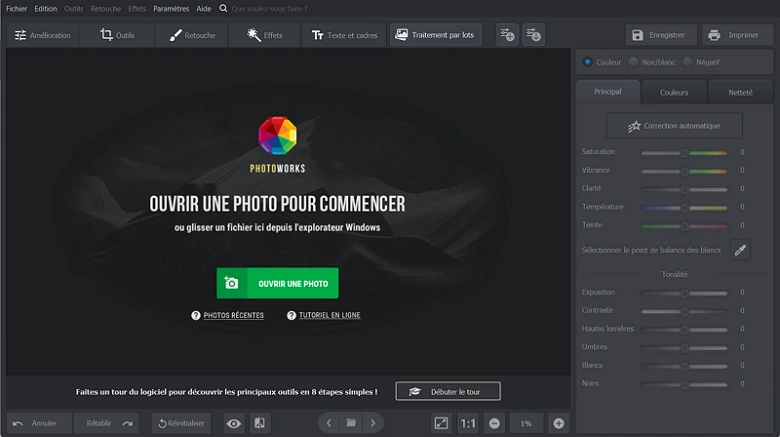This screenshot has width=780, height=437.
Task: Switch to the Principal tab
Action: pyautogui.click(x=607, y=92)
